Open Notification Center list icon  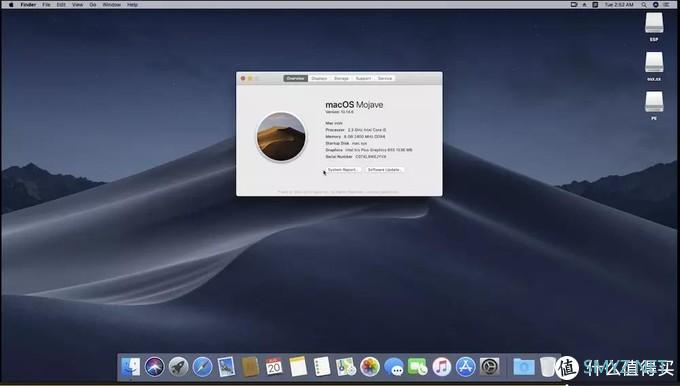click(667, 5)
